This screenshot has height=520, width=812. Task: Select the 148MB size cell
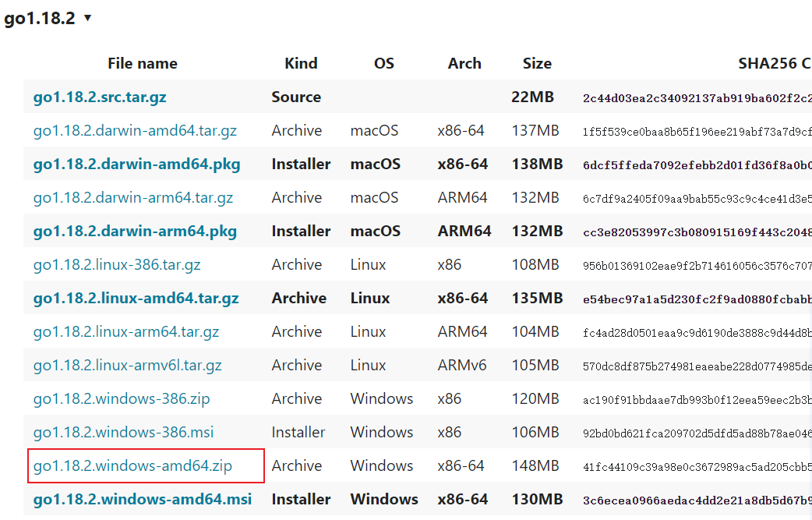click(x=535, y=465)
